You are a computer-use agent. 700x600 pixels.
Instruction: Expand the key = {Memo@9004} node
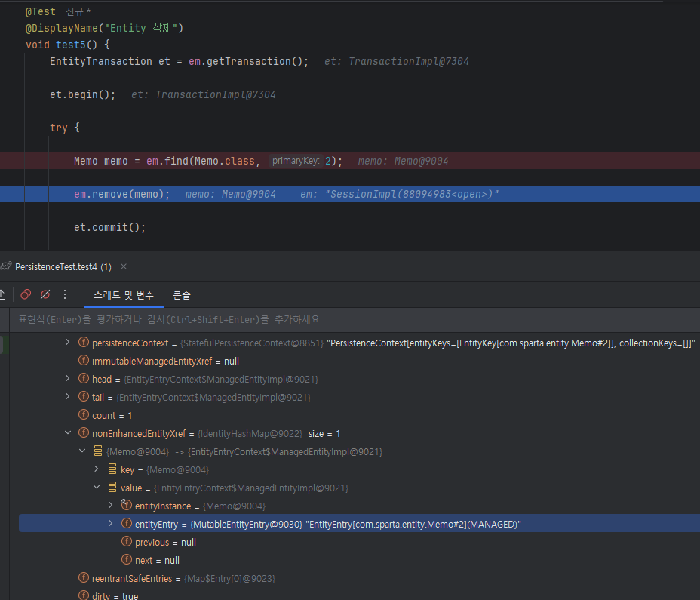click(97, 469)
